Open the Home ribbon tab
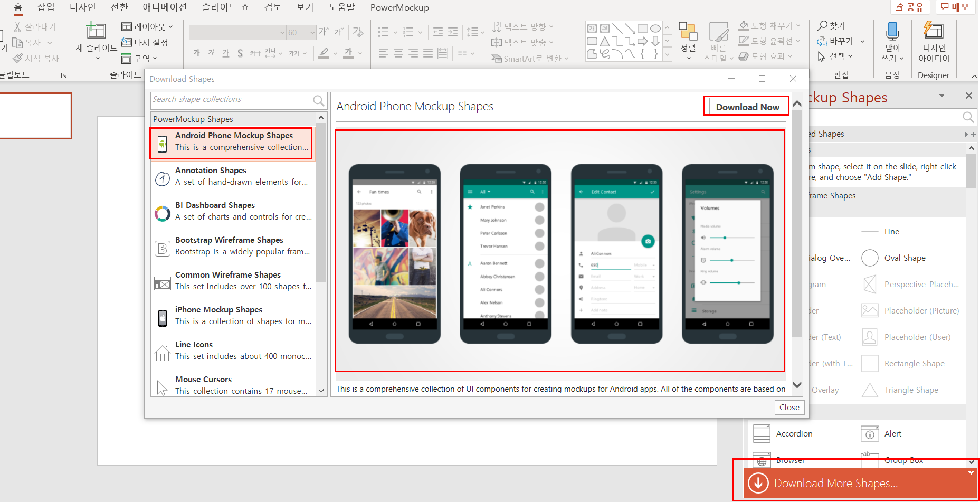Image resolution: width=980 pixels, height=502 pixels. [x=18, y=7]
